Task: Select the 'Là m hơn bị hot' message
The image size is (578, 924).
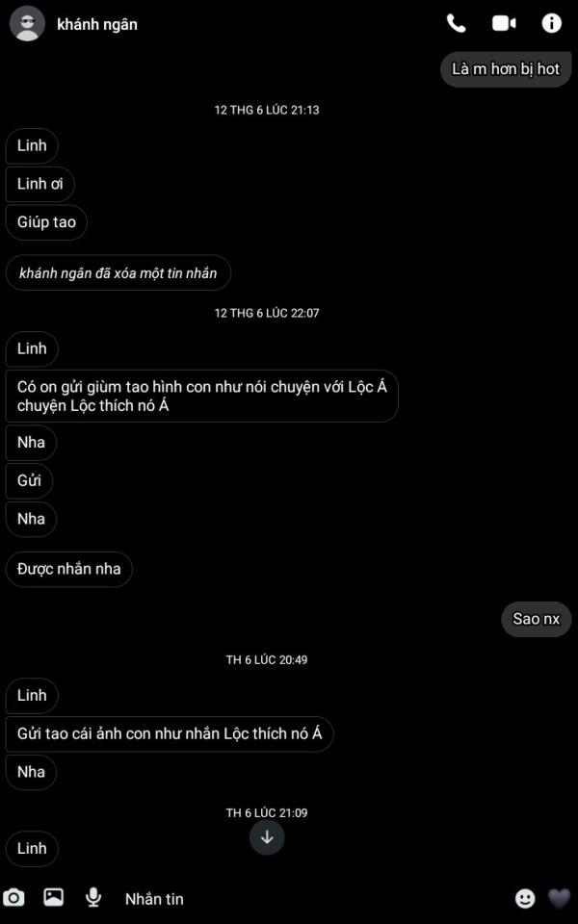Action: coord(506,69)
